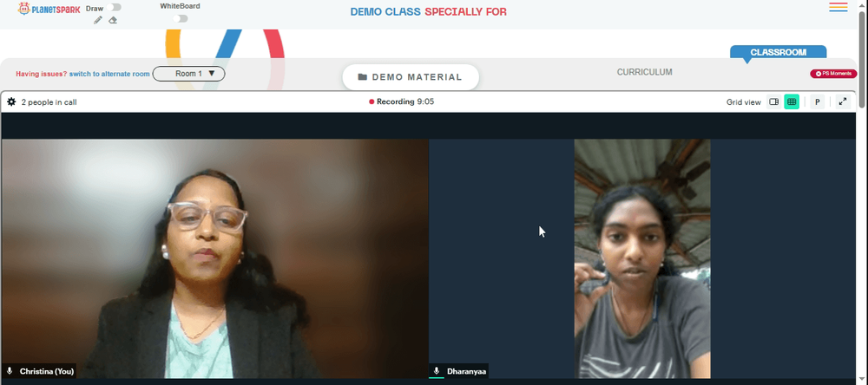The width and height of the screenshot is (868, 385).
Task: Click the Grid view label
Action: pyautogui.click(x=744, y=102)
